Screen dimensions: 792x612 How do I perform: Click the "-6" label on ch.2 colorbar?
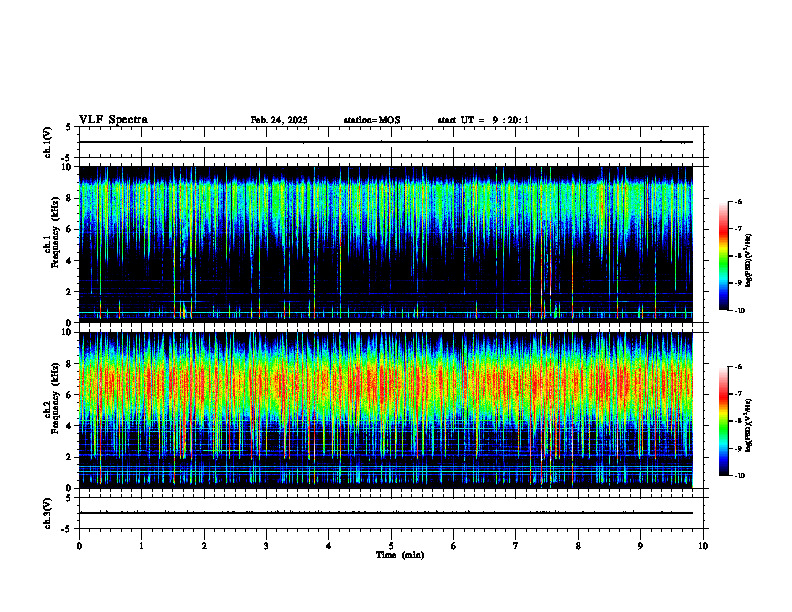pyautogui.click(x=738, y=367)
